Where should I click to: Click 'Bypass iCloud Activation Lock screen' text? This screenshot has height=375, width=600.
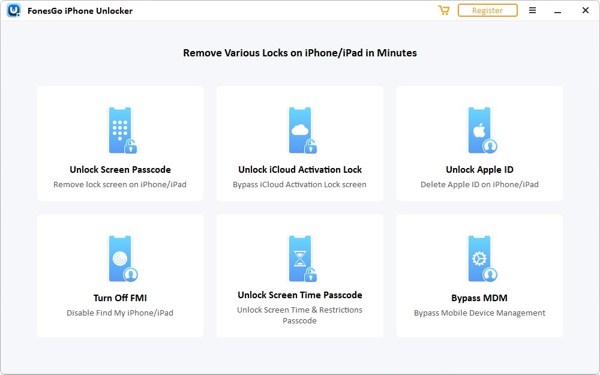(x=300, y=184)
